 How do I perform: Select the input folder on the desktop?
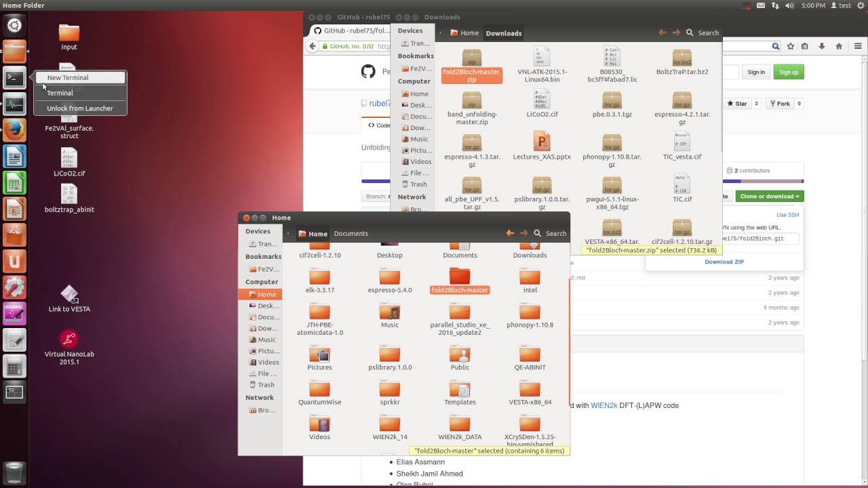point(69,37)
